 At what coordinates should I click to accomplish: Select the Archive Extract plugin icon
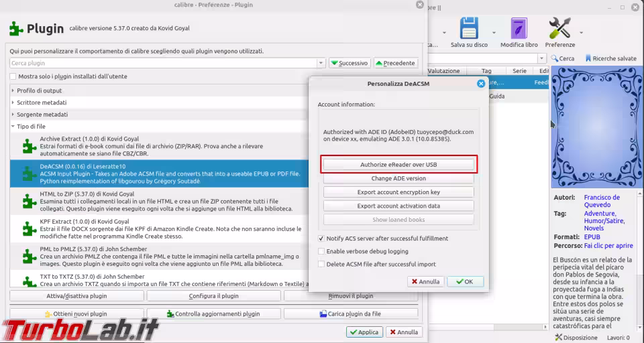tap(29, 146)
